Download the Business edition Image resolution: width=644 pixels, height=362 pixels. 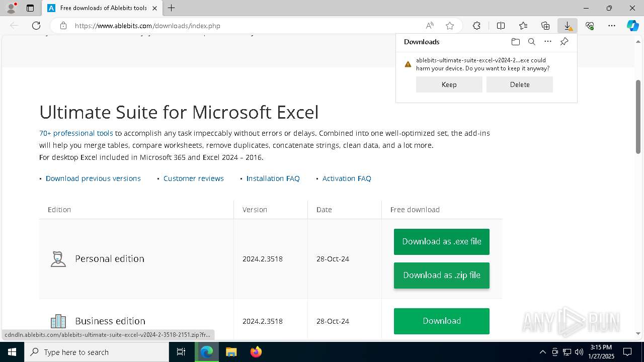coord(442,321)
